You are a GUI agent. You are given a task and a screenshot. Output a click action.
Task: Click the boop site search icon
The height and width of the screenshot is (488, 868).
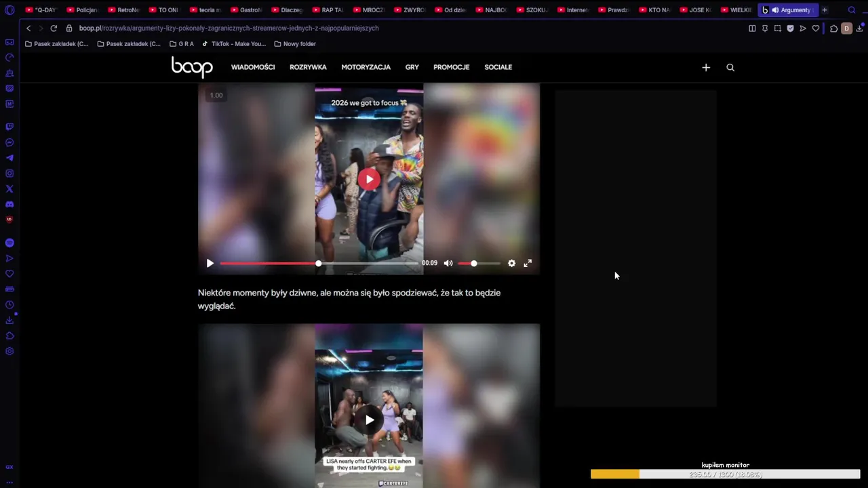pos(730,67)
